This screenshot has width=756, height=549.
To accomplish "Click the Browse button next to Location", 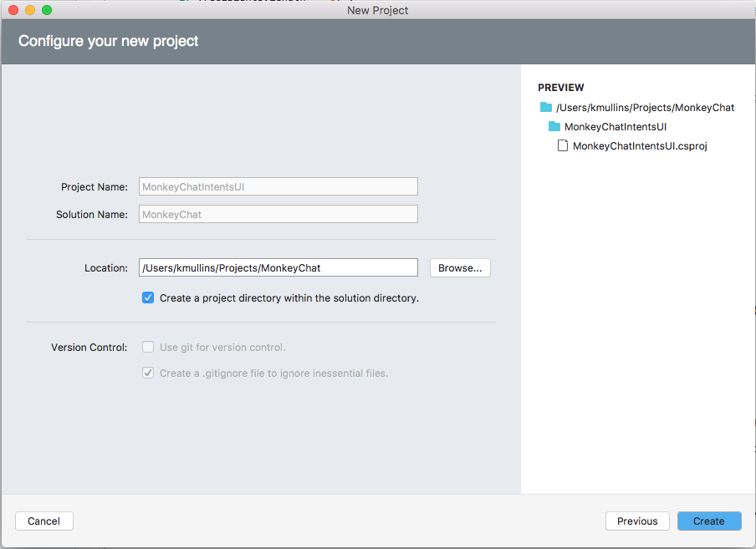I will (460, 267).
